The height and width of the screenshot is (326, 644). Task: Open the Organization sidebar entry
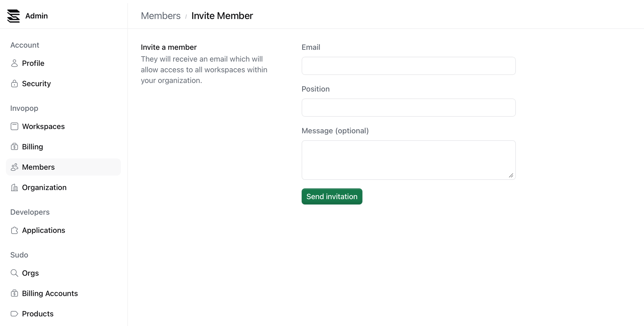63,187
